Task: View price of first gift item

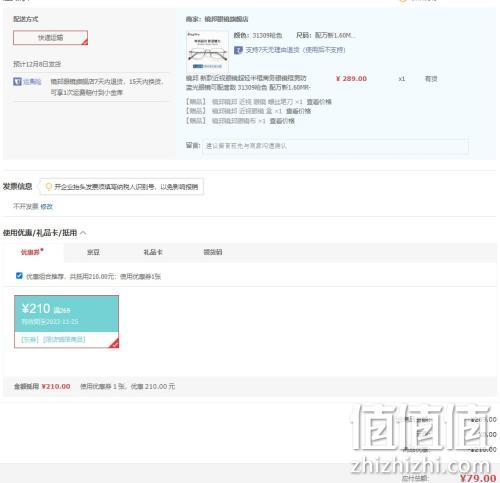Action: [x=319, y=102]
